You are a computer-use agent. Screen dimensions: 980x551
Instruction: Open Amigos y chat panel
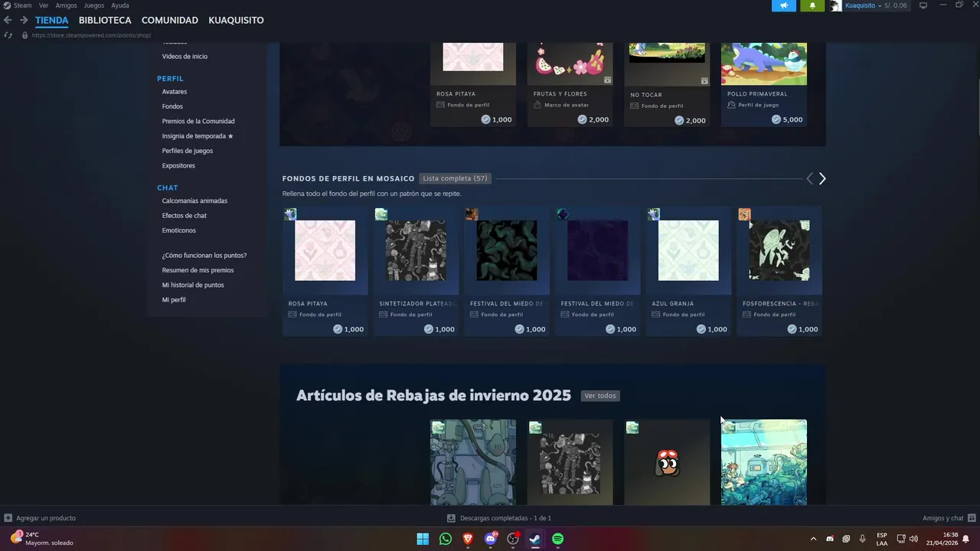(949, 518)
